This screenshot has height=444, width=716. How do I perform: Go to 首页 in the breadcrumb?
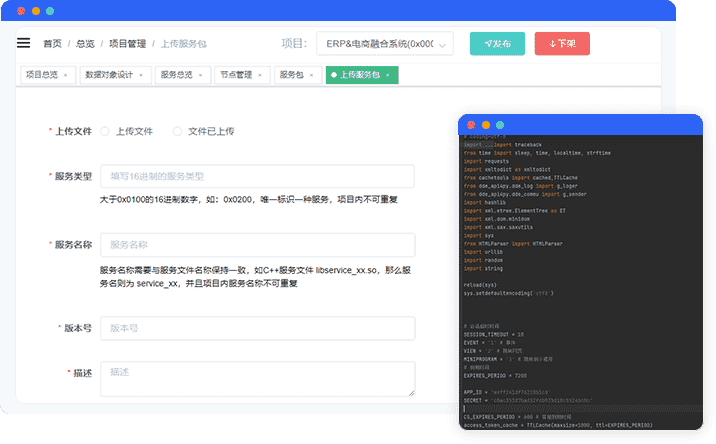pos(52,44)
